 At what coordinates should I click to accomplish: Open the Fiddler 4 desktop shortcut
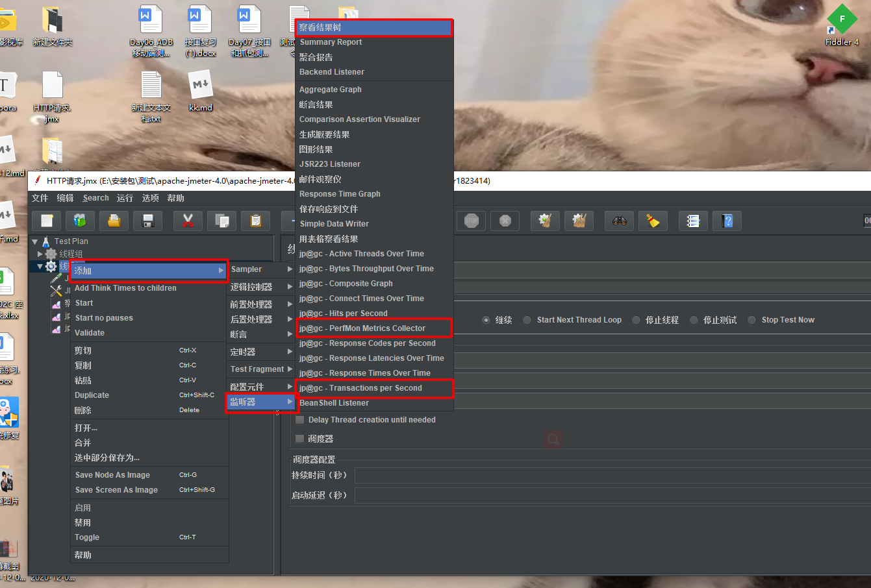(x=842, y=26)
